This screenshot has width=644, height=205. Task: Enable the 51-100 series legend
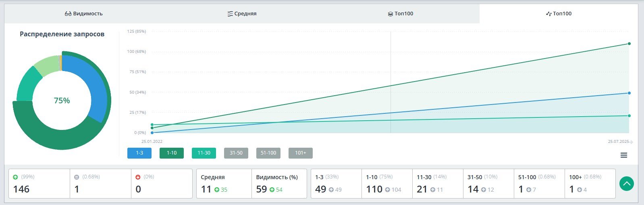pos(268,153)
